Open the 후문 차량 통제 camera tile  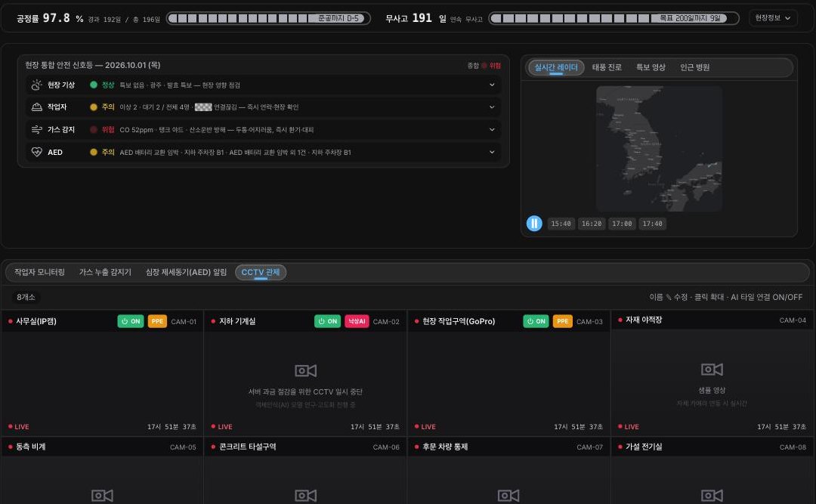pyautogui.click(x=508, y=470)
